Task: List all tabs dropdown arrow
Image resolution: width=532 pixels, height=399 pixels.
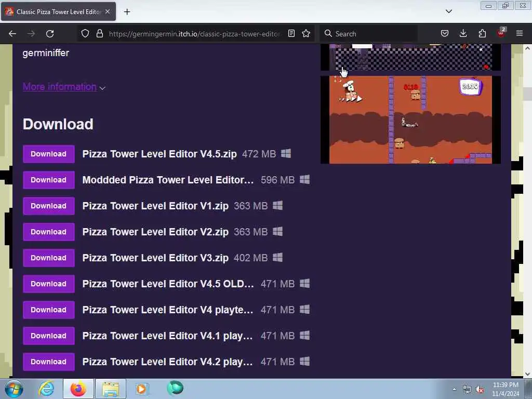Action: tap(448, 11)
